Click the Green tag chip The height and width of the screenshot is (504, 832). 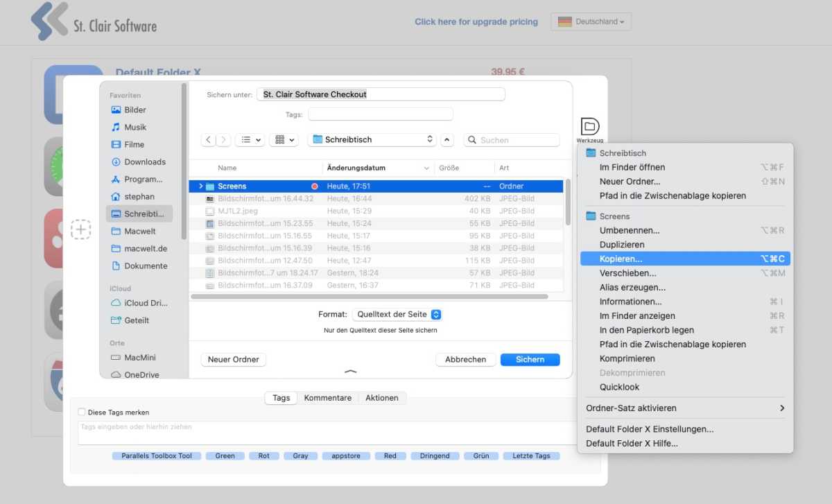click(x=225, y=455)
